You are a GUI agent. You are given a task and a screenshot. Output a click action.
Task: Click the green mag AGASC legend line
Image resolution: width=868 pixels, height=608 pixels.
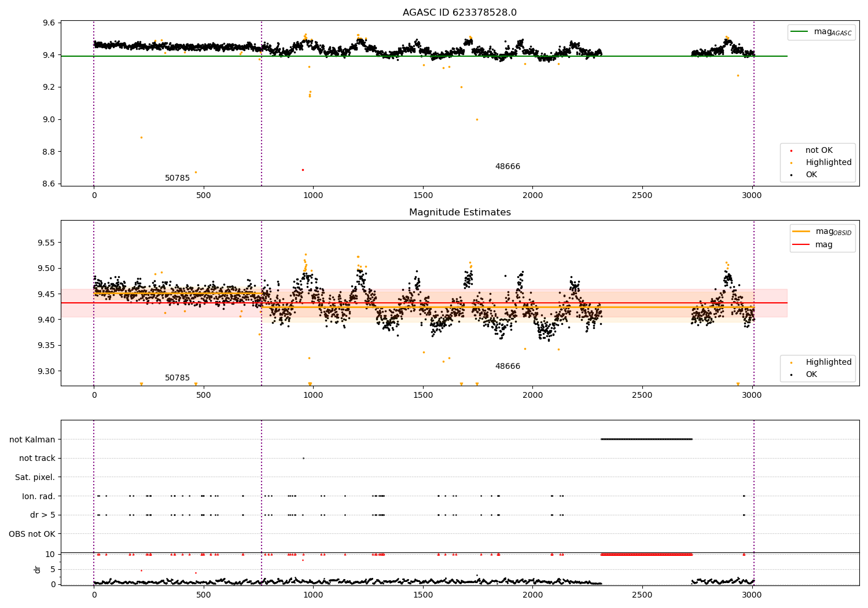[800, 32]
